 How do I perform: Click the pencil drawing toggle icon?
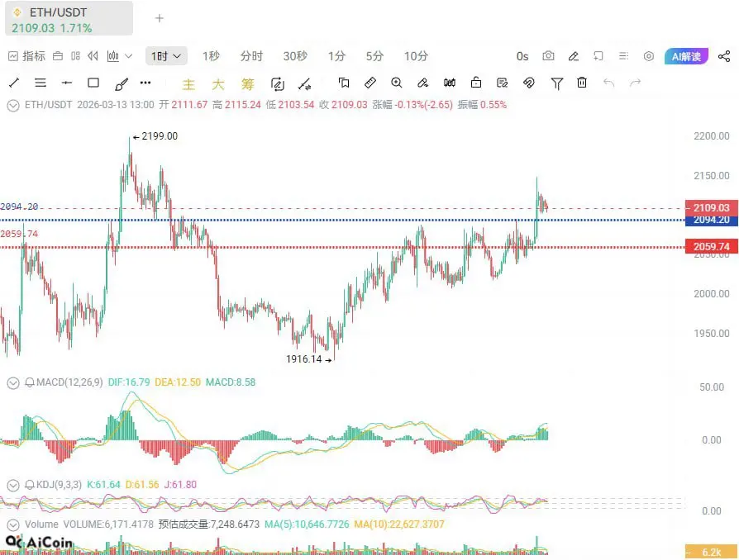(573, 56)
